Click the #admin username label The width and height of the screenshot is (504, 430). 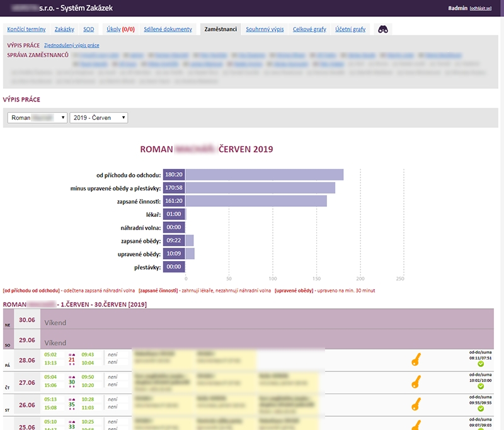click(458, 8)
